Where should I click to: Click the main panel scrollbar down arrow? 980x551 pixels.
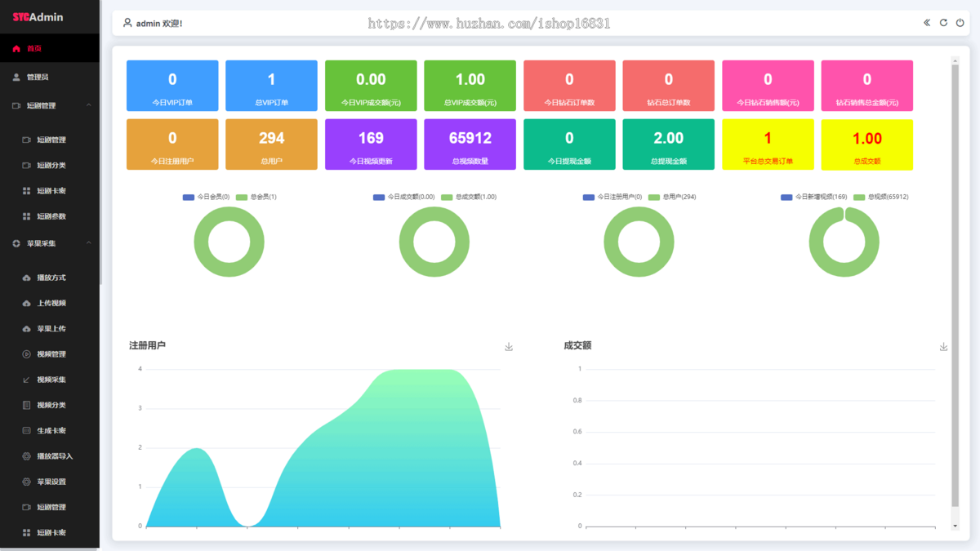pos(955,527)
